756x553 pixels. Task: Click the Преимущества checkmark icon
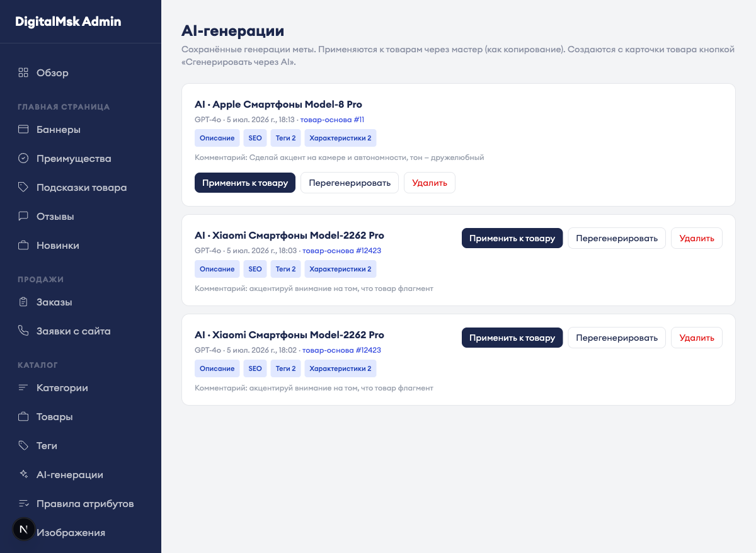coord(23,158)
